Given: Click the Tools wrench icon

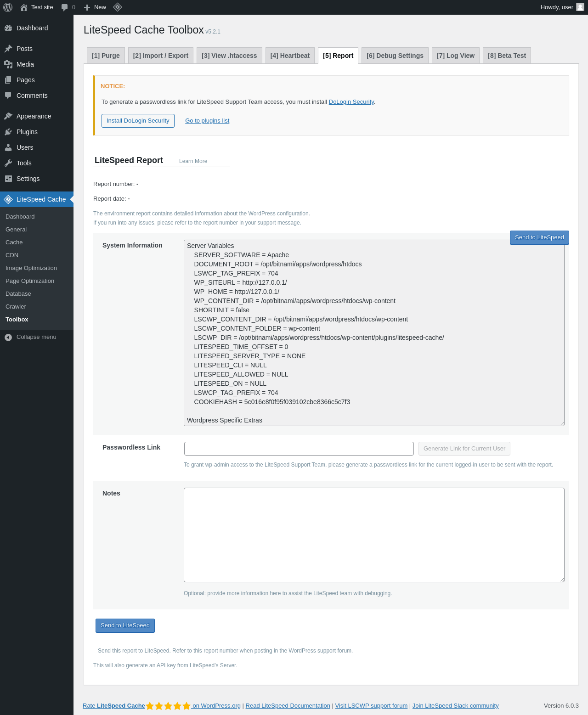Looking at the screenshot, I should tap(8, 163).
